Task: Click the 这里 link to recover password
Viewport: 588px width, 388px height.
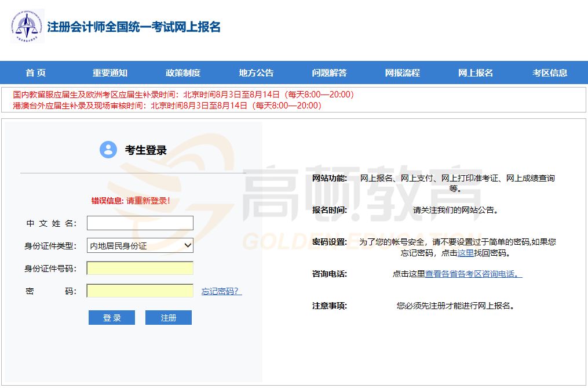Action: (465, 253)
